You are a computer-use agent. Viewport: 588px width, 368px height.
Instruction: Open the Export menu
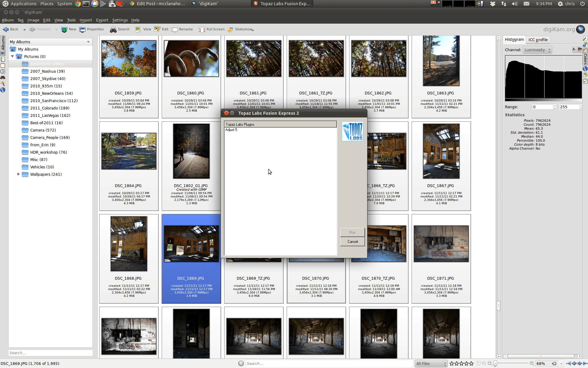tap(102, 20)
